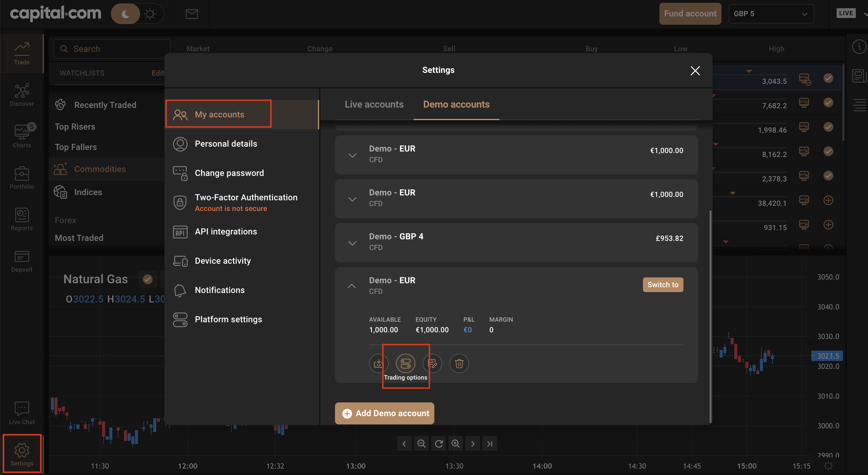
Task: Click Edit next to WATCHLISTS
Action: click(x=157, y=73)
